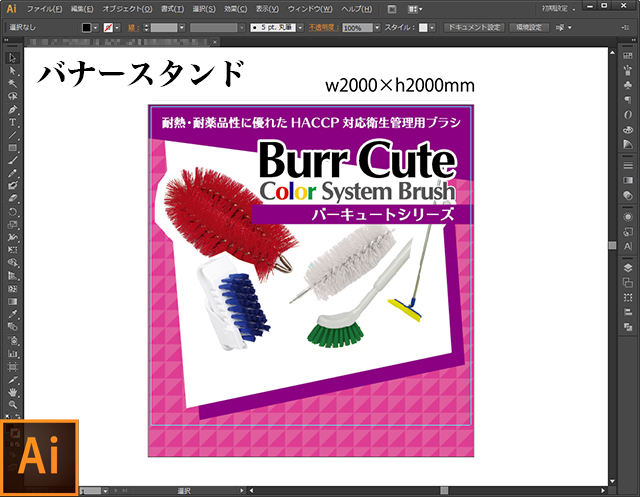Select the Symbol Sprayer tool
Screen dimensions: 640x497
point(12,341)
